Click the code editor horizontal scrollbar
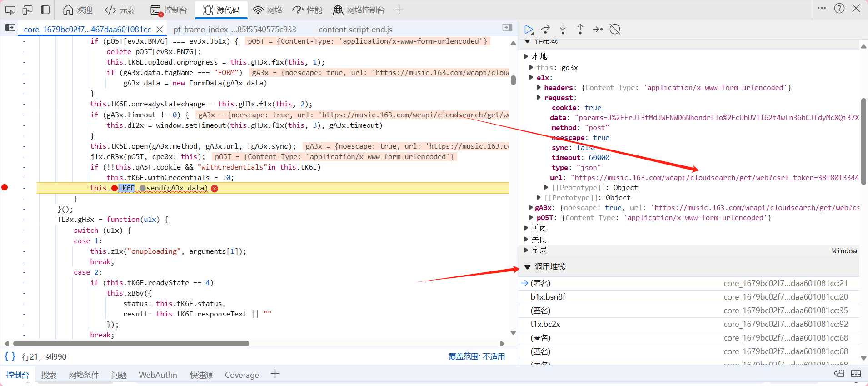The image size is (868, 386). pyautogui.click(x=131, y=344)
